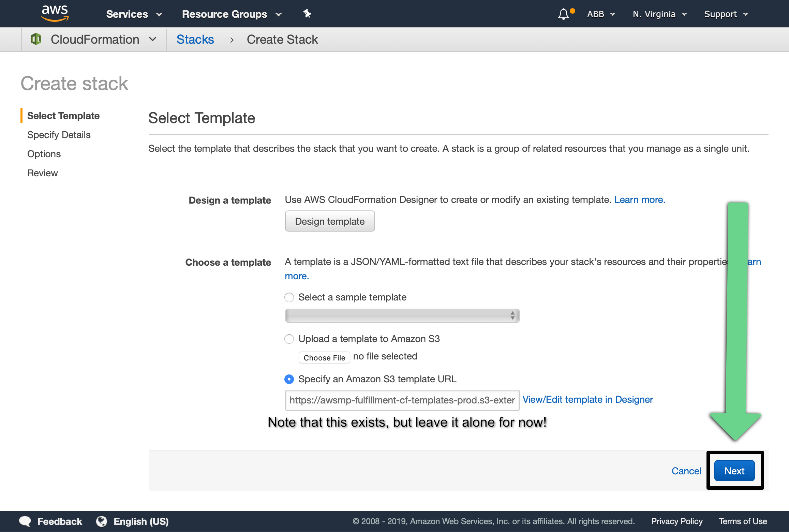This screenshot has height=532, width=789.
Task: Open the sample template combo box
Action: (x=402, y=316)
